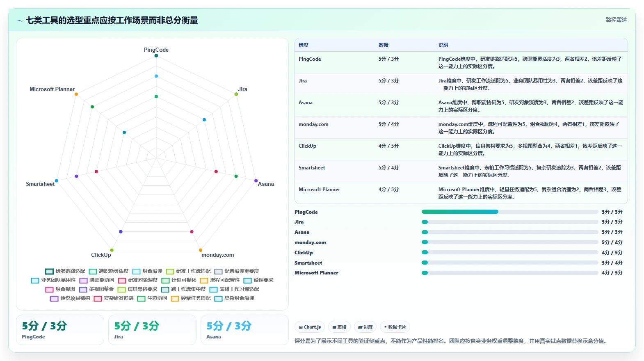This screenshot has width=644, height=361.
Task: Select the 数据 column header
Action: click(384, 45)
